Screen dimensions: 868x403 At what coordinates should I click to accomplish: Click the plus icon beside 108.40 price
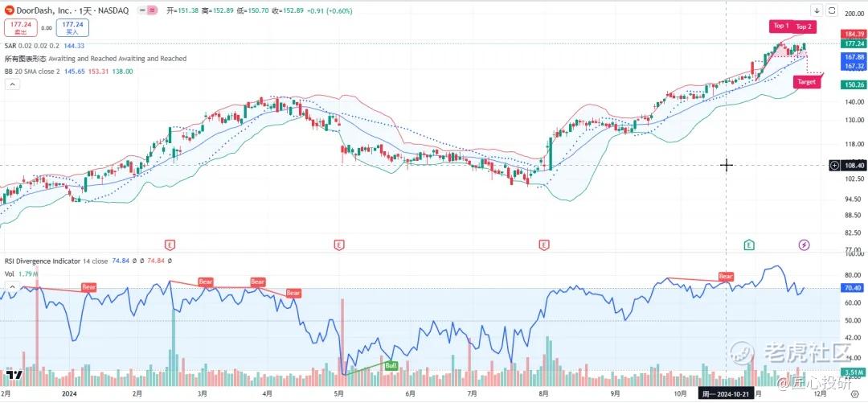pyautogui.click(x=835, y=165)
